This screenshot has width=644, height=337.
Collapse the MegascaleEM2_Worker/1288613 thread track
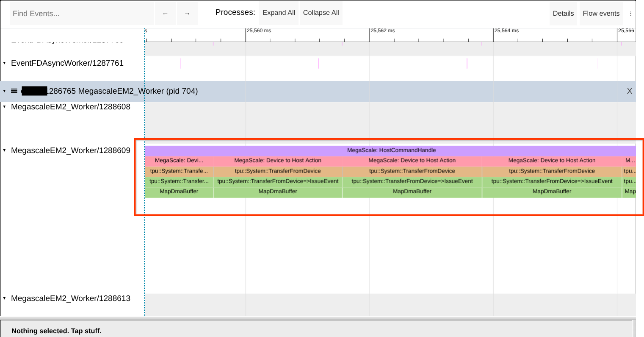click(x=4, y=298)
